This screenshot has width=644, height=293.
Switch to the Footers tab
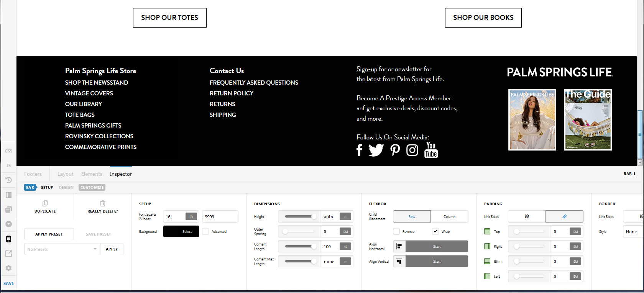33,174
